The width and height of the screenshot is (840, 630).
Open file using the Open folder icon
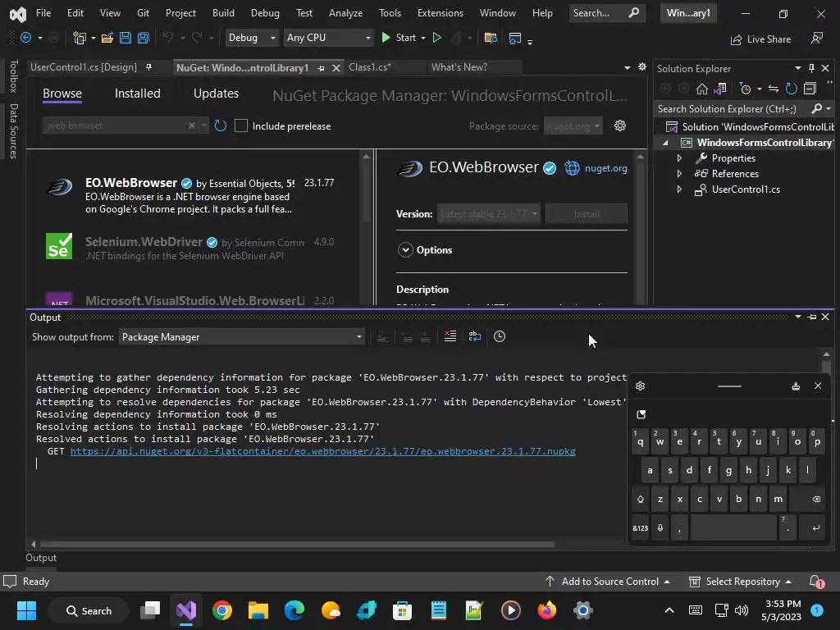pyautogui.click(x=107, y=38)
